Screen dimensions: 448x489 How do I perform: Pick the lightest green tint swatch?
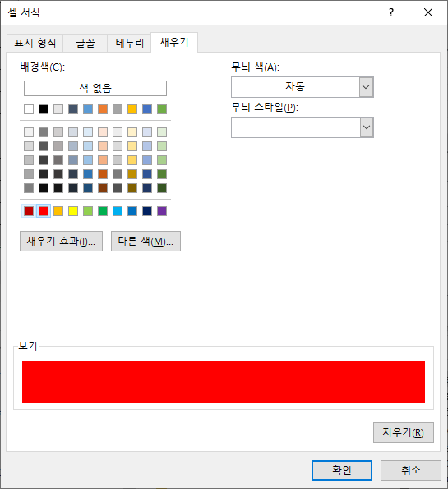pos(162,132)
